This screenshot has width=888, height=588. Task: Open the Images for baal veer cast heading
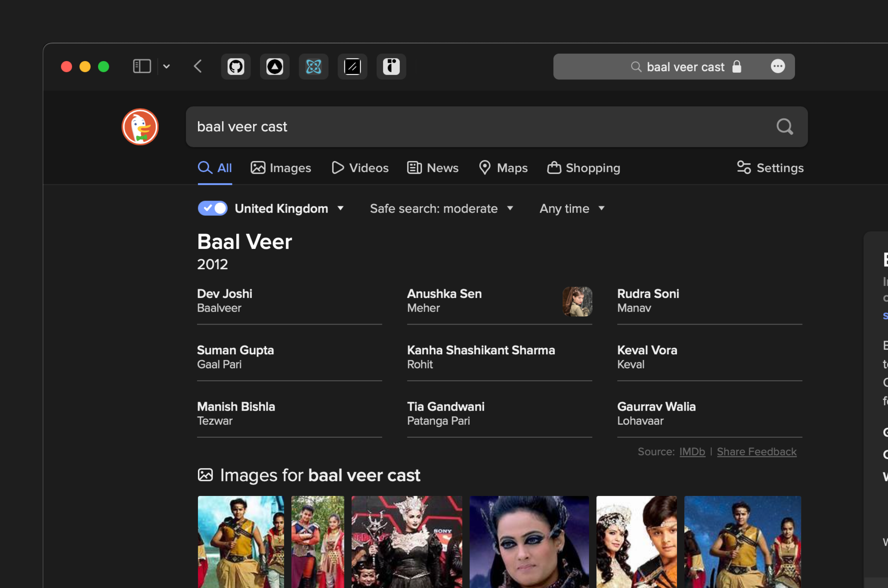(x=320, y=475)
